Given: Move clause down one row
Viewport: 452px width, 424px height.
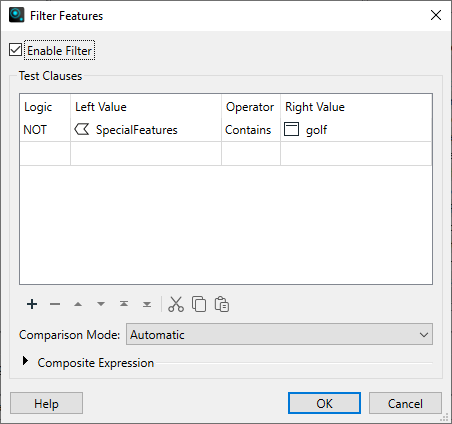Looking at the screenshot, I should point(101,304).
